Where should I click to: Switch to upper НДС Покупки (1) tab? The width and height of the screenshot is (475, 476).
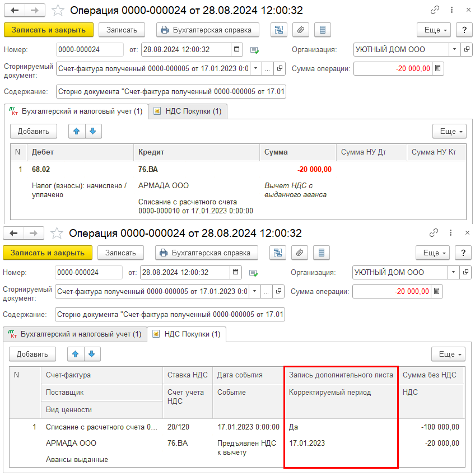188,111
